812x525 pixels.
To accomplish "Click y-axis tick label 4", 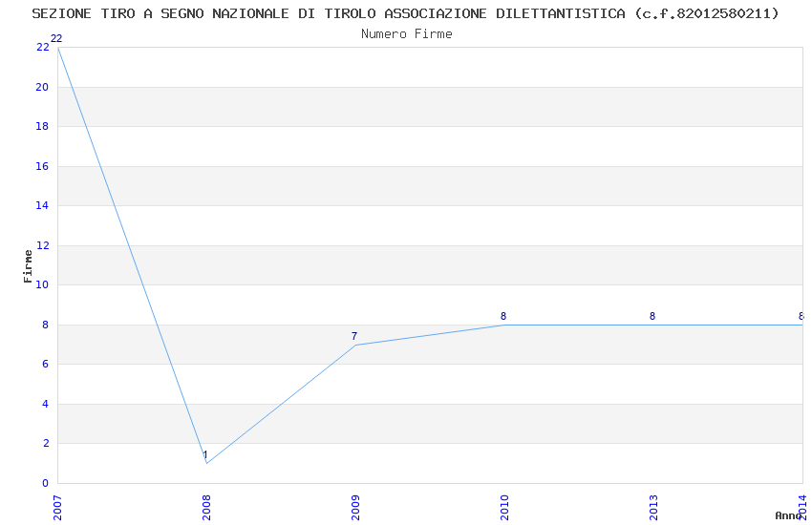I will pos(46,404).
